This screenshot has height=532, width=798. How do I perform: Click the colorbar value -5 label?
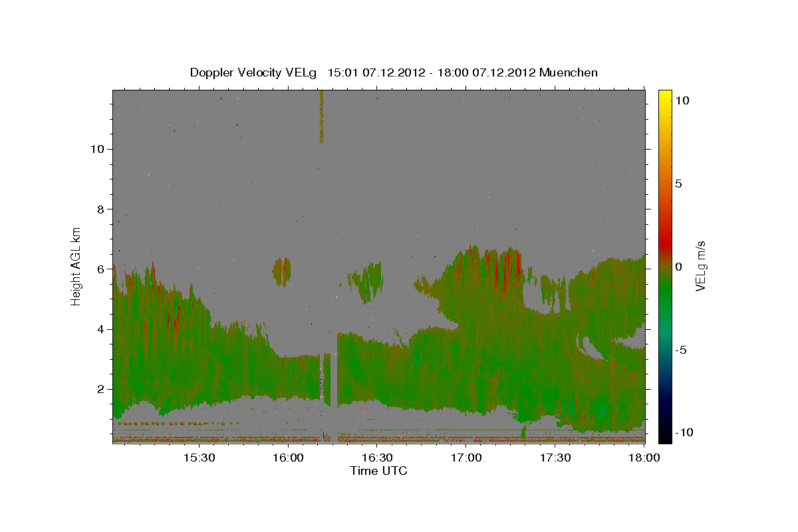point(681,349)
